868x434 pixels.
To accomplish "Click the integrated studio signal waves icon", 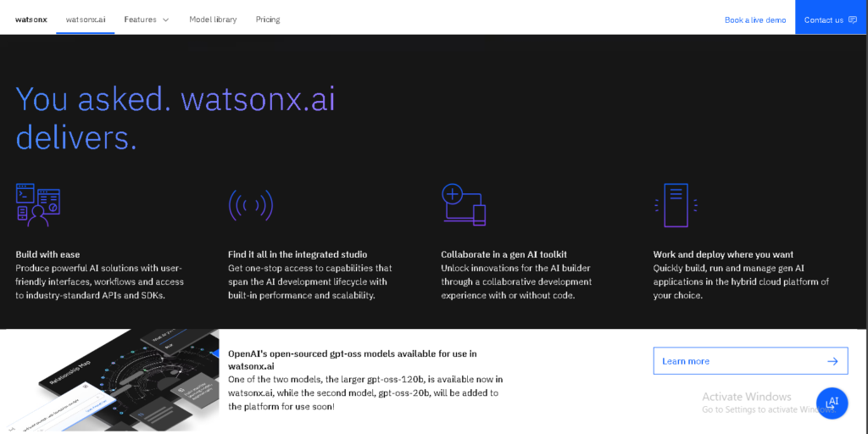I will [x=251, y=205].
